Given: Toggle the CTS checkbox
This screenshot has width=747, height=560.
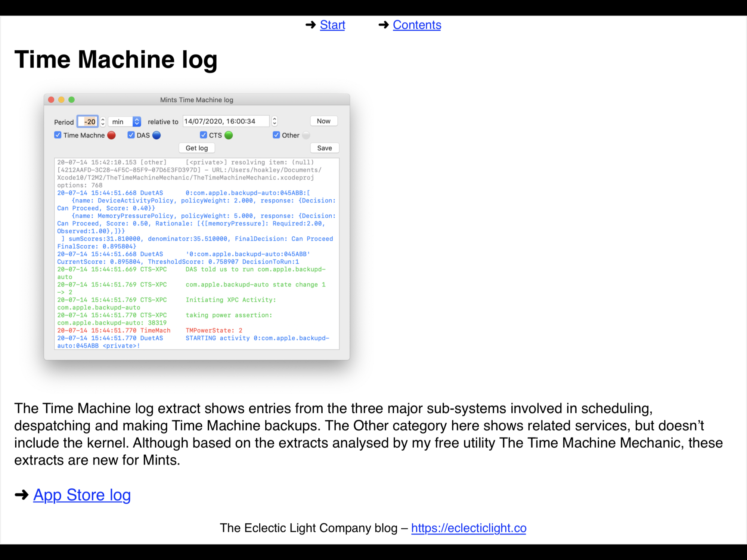Looking at the screenshot, I should point(204,135).
